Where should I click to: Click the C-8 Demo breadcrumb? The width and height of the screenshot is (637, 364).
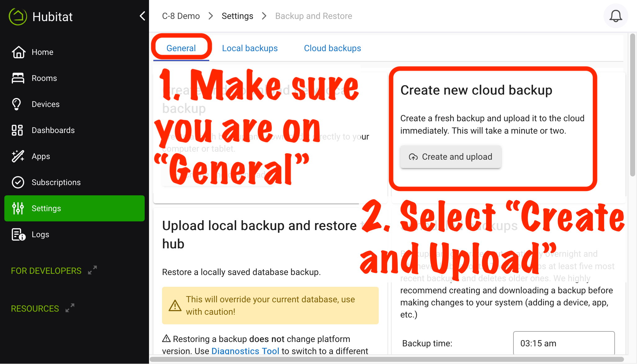pyautogui.click(x=181, y=16)
